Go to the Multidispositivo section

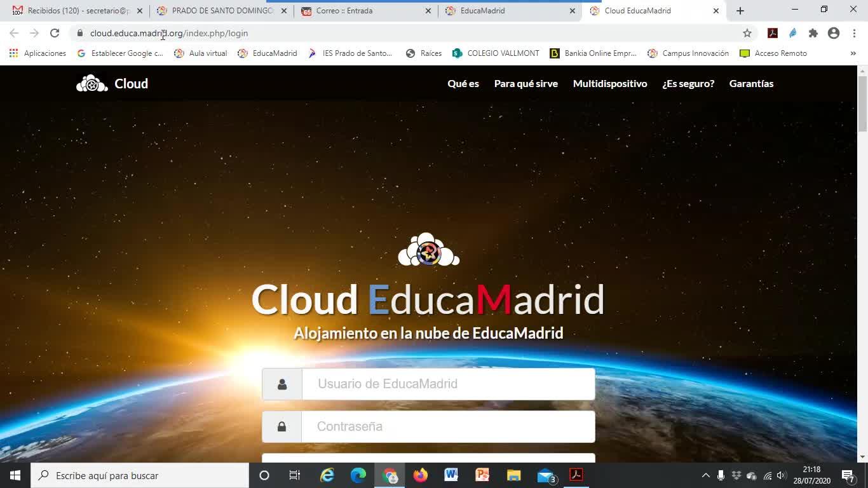pos(610,84)
